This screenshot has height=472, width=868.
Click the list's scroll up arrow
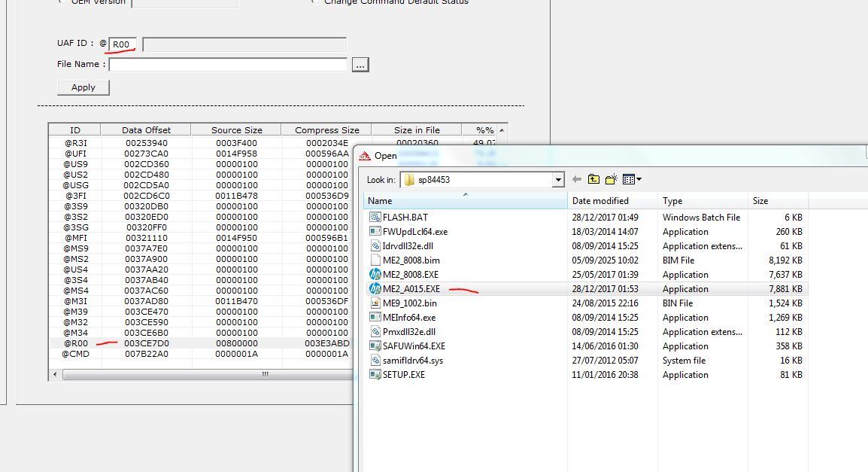(502, 130)
